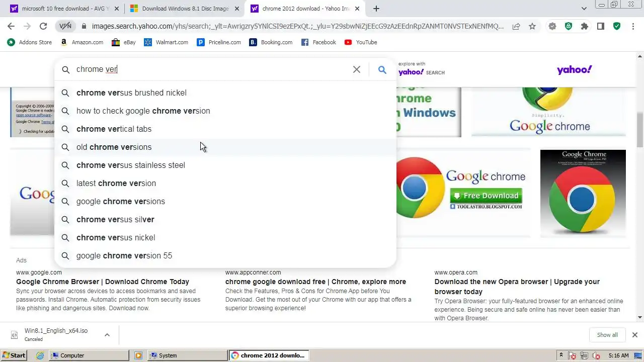This screenshot has height=362, width=644.
Task: Open the tab search dropdown arrow
Action: click(584, 9)
